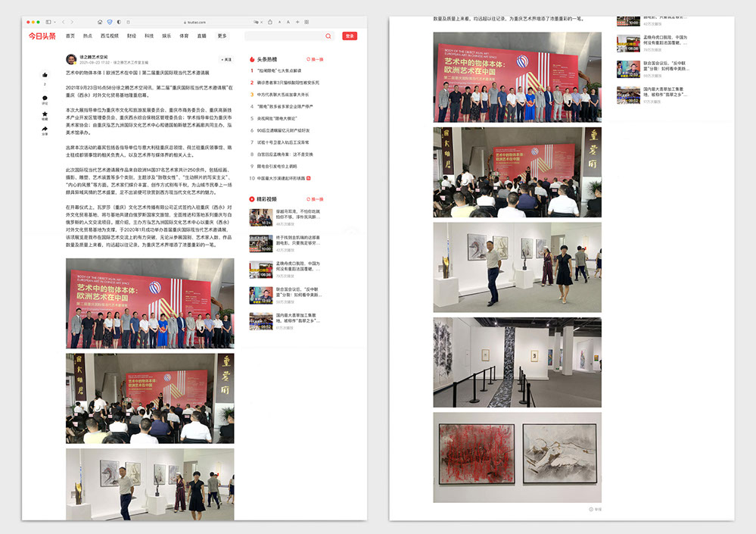Increase text size with large A
756x534 pixels.
(x=288, y=22)
